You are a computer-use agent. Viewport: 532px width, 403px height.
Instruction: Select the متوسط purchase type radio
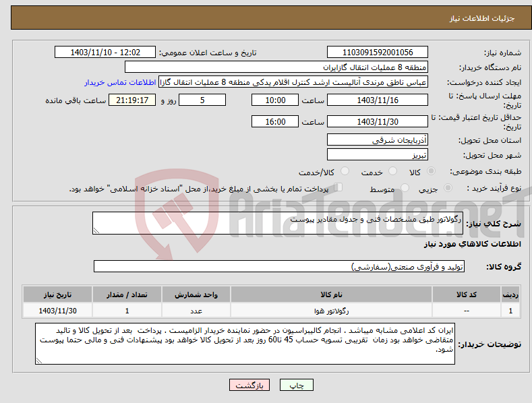click(405, 187)
